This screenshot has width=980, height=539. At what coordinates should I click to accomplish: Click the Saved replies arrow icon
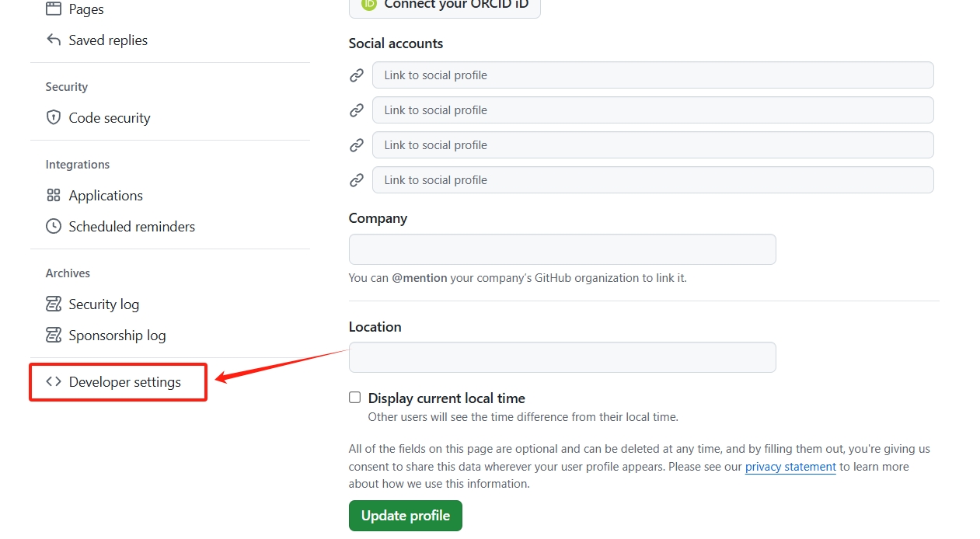[x=54, y=40]
